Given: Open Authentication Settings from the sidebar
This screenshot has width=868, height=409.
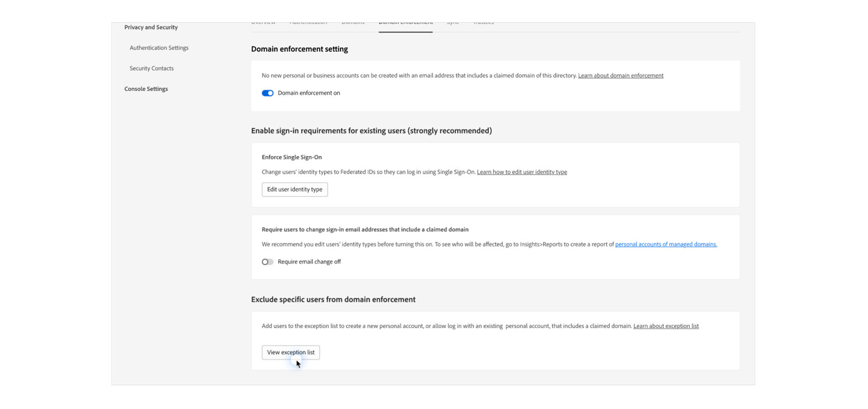Looking at the screenshot, I should tap(159, 48).
